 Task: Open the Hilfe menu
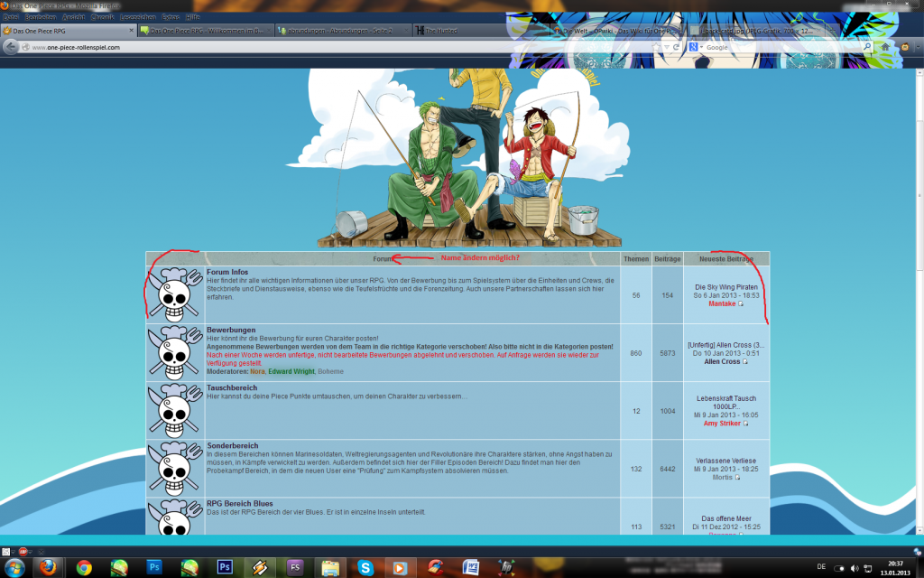[193, 17]
